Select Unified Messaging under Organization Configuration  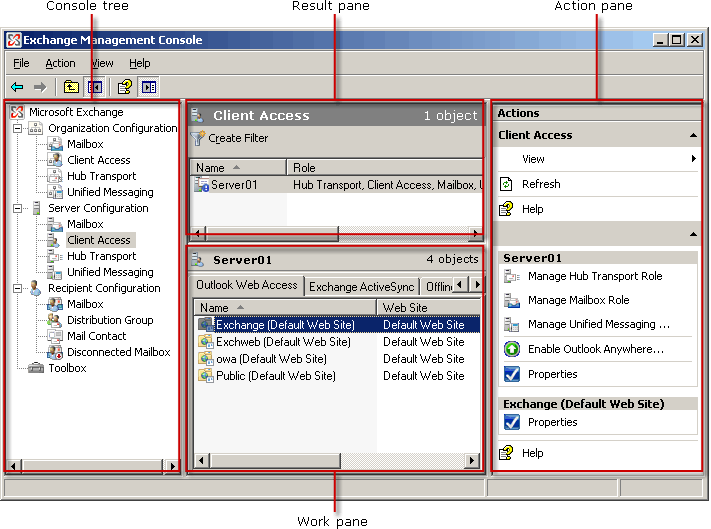[110, 192]
